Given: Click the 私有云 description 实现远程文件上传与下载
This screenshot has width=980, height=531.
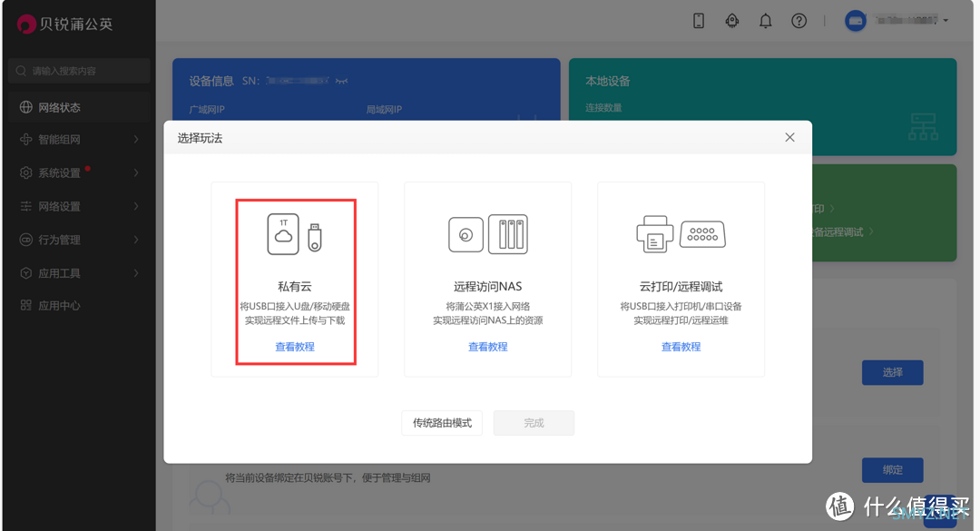Looking at the screenshot, I should pyautogui.click(x=295, y=320).
